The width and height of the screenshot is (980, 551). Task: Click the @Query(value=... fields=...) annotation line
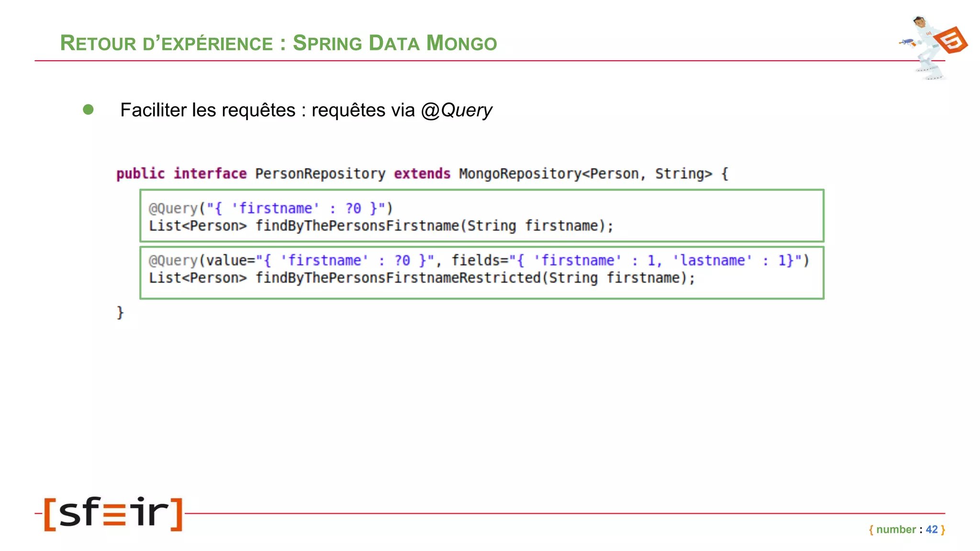[479, 261]
